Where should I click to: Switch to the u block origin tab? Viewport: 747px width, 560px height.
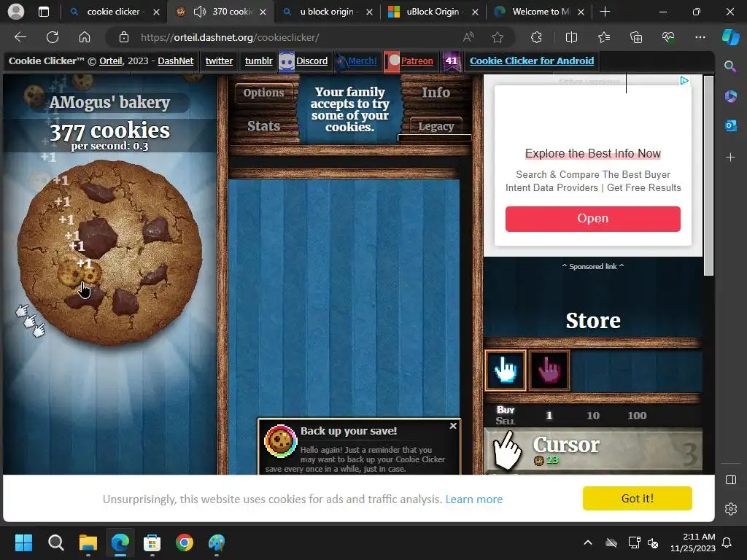[x=327, y=12]
